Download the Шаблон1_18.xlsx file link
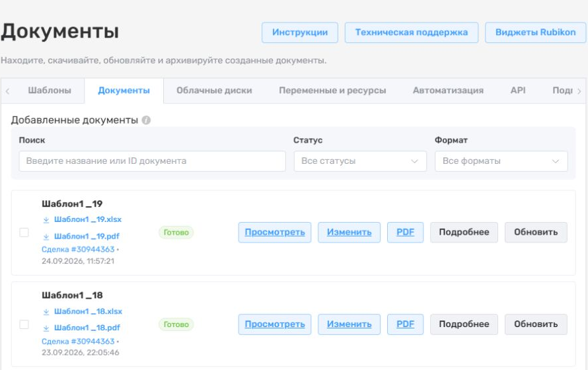This screenshot has width=588, height=370. (88, 311)
